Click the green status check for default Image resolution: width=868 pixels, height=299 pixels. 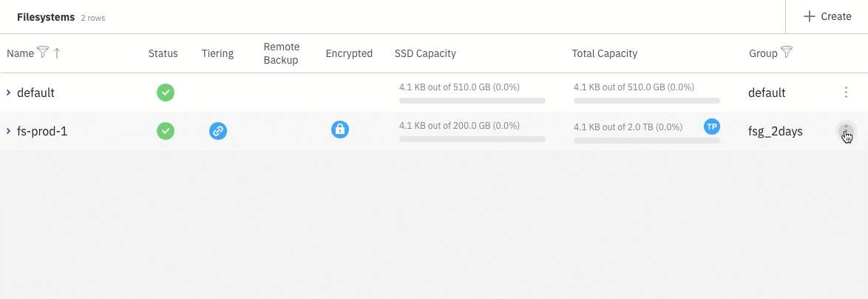(166, 93)
